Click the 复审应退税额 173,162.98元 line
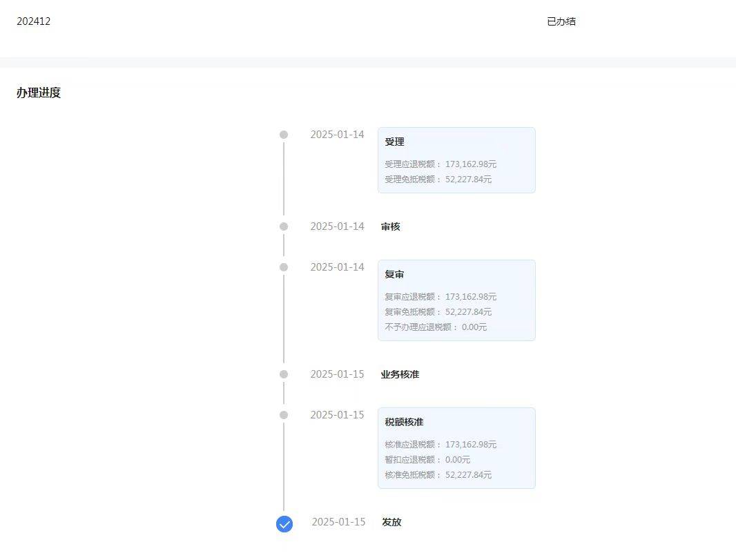Screen dimensions: 736x560 [x=440, y=297]
